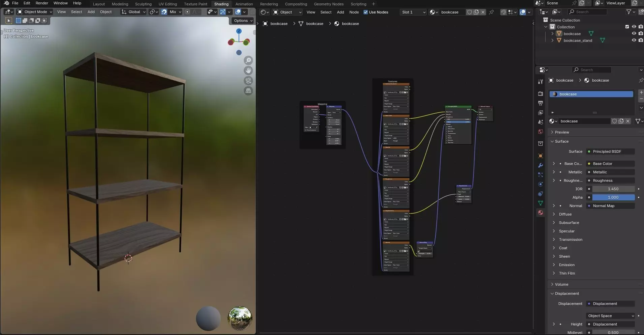Image resolution: width=644 pixels, height=335 pixels.
Task: Click the Roughness linked texture button
Action: (611, 180)
